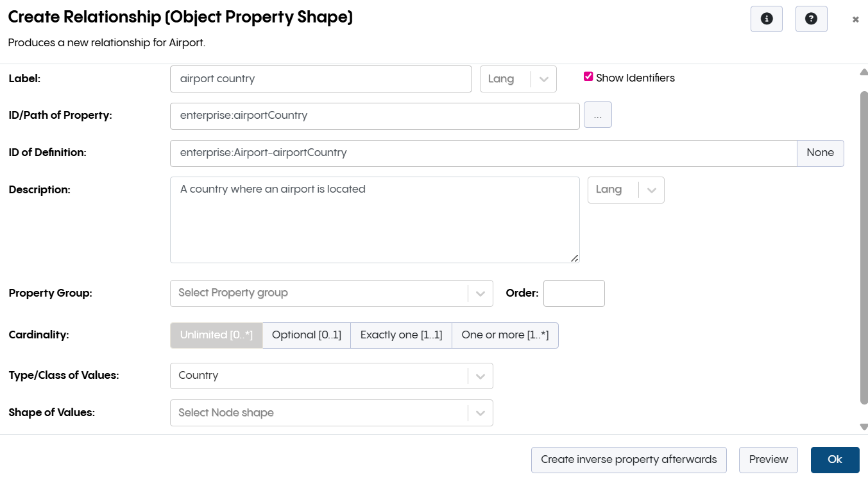Click the ellipsis button beside property path
The height and width of the screenshot is (479, 868).
pyautogui.click(x=597, y=115)
